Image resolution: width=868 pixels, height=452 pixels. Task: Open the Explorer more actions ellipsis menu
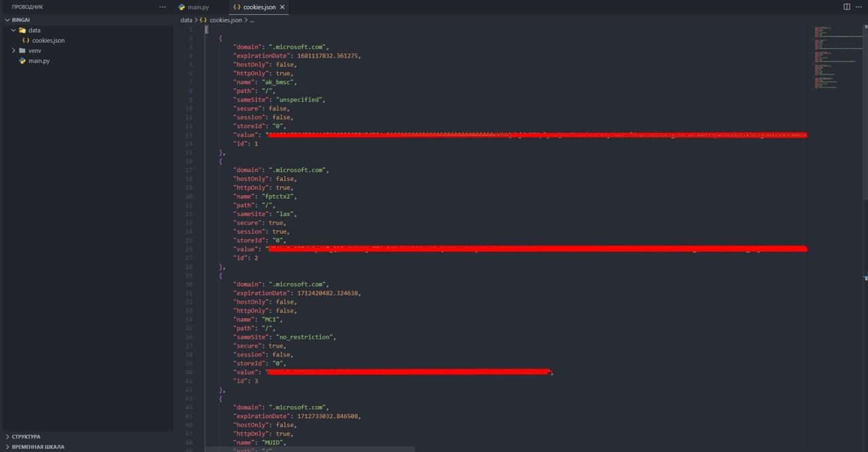tap(162, 7)
